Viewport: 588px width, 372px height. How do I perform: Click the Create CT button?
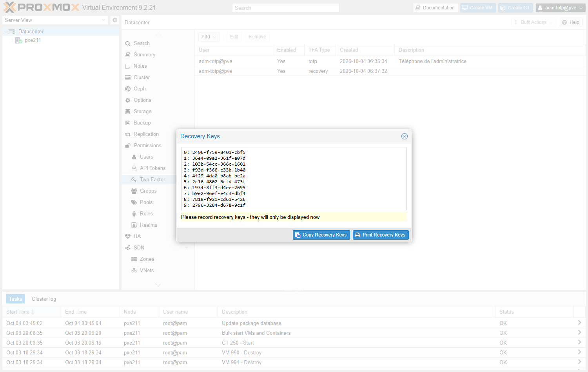[x=515, y=8]
